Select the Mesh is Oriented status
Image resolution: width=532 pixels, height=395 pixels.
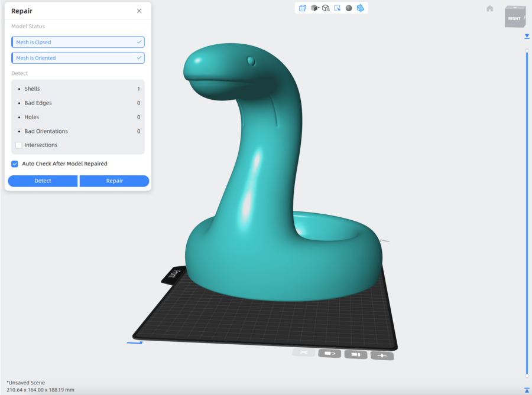78,58
